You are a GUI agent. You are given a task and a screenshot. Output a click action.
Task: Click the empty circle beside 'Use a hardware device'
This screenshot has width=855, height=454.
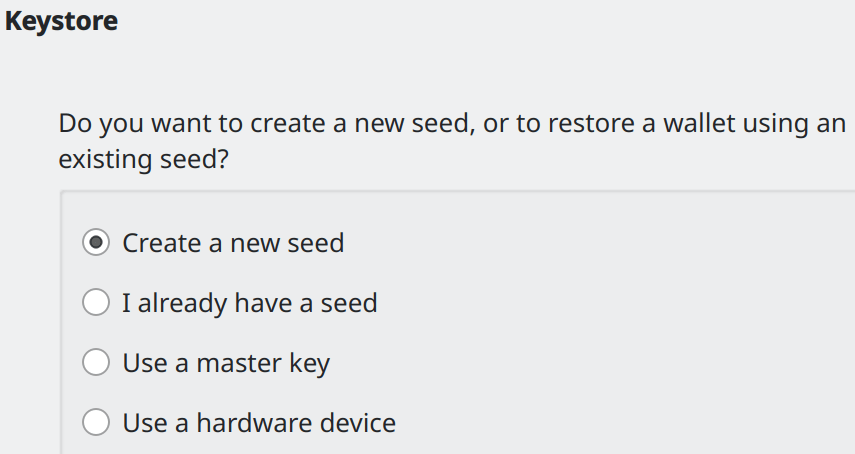(96, 423)
